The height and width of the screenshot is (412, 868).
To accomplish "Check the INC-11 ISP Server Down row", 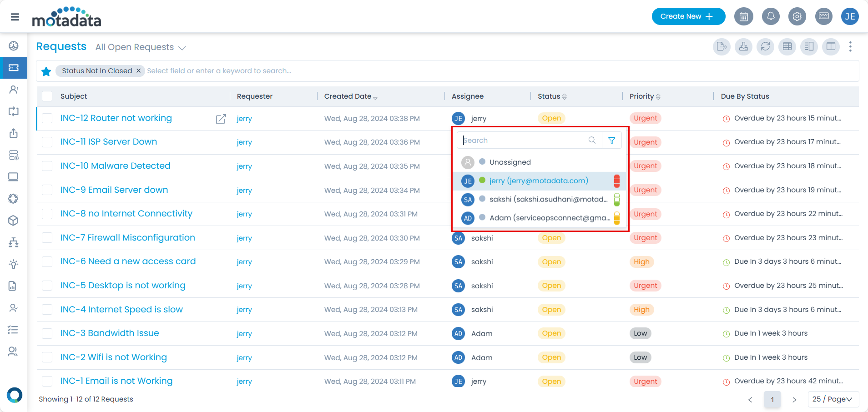I will [47, 142].
